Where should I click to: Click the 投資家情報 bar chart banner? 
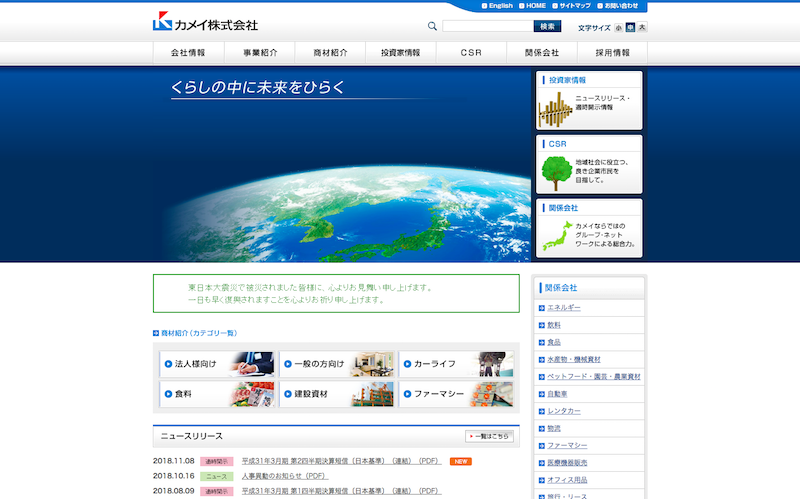(x=589, y=101)
